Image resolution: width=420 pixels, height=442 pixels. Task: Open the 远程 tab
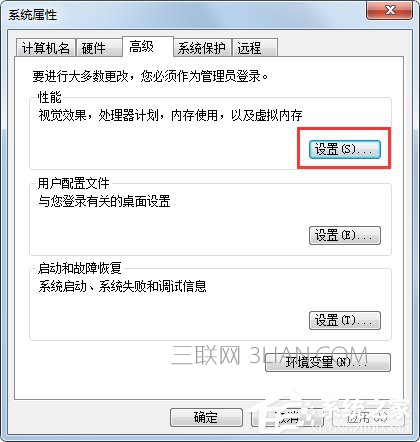[255, 48]
